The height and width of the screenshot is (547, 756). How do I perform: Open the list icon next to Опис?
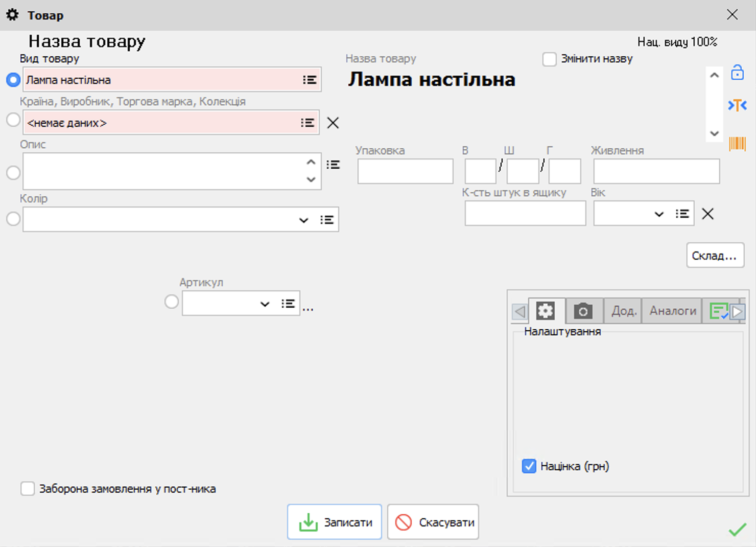(333, 165)
